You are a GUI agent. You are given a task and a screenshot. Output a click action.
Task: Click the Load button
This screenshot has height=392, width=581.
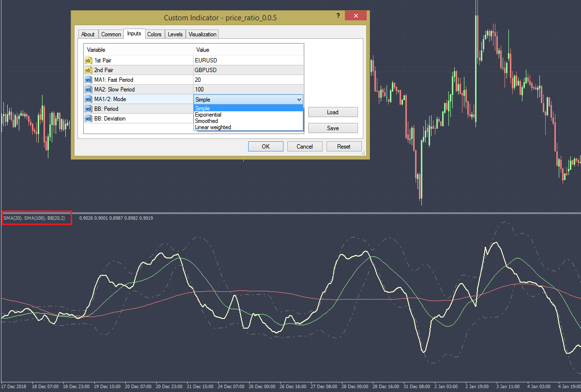pyautogui.click(x=333, y=112)
